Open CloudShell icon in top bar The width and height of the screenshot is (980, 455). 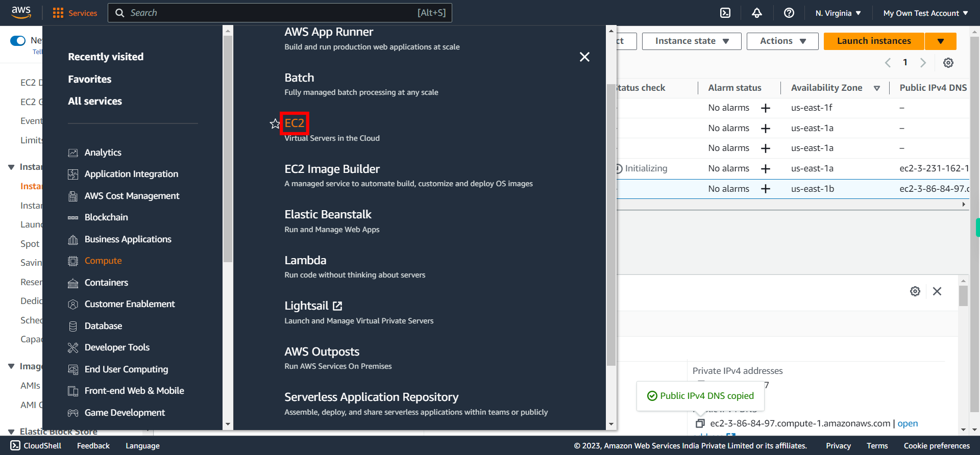pyautogui.click(x=725, y=13)
